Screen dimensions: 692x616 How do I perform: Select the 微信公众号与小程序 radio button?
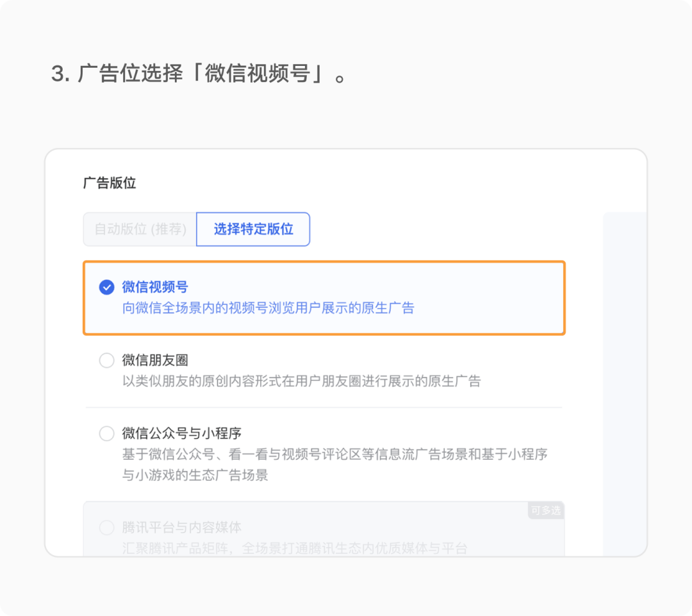[x=106, y=434]
